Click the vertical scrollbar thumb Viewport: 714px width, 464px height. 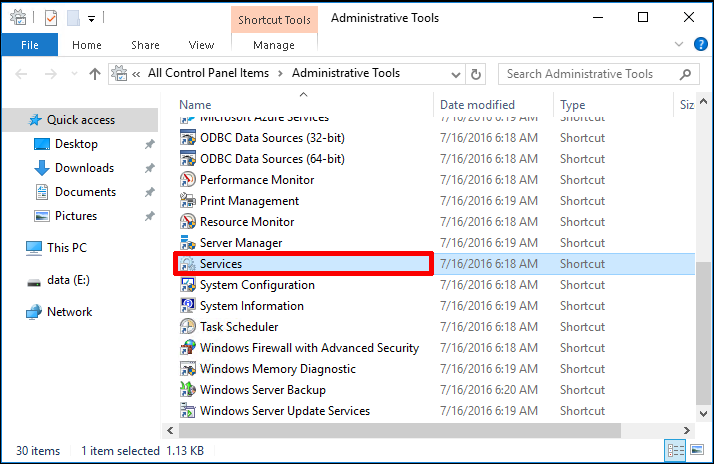pos(703,332)
